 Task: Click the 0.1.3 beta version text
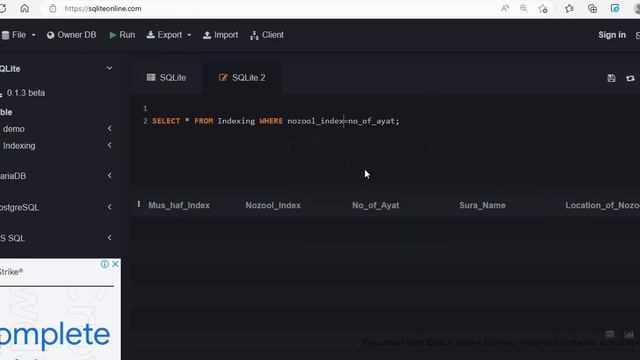tap(26, 93)
